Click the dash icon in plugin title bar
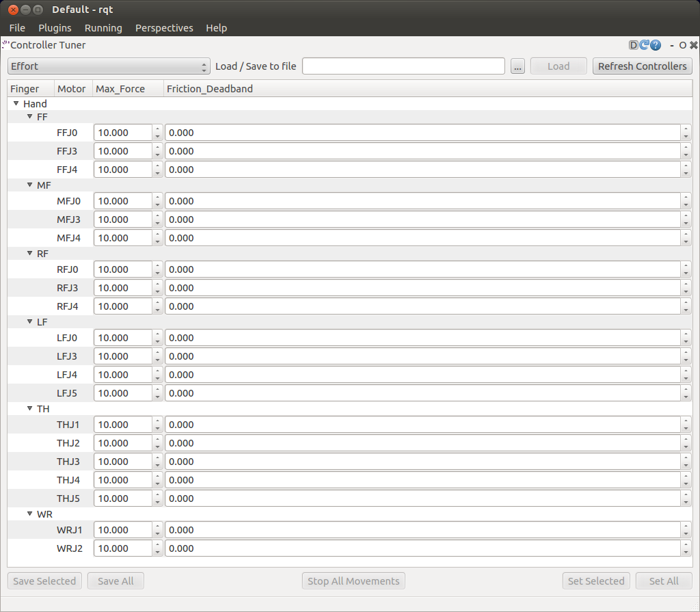The image size is (700, 612). [x=673, y=45]
